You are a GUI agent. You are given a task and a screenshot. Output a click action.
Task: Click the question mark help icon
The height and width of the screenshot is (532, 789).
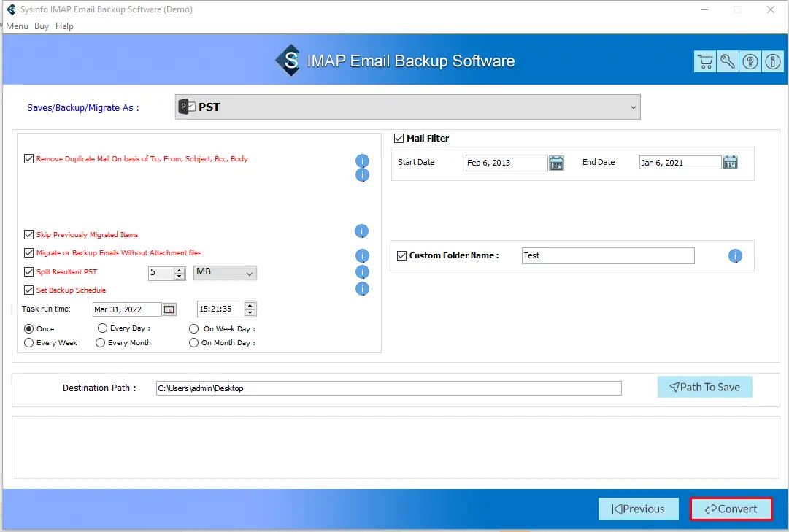[750, 62]
